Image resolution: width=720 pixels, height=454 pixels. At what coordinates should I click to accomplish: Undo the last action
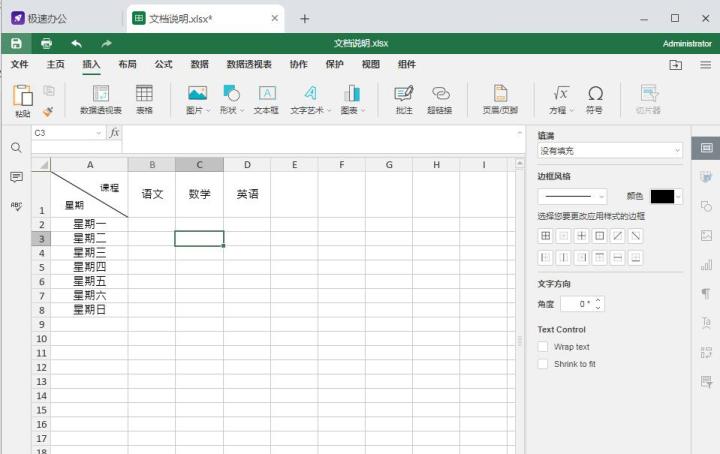pos(77,44)
